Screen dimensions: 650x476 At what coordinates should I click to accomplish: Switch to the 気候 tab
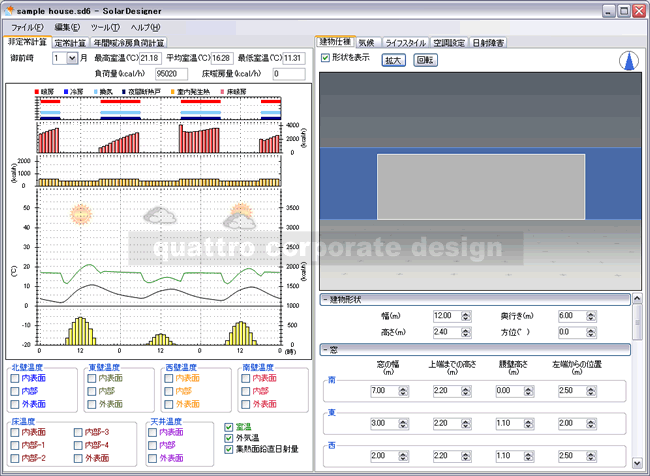coord(366,43)
